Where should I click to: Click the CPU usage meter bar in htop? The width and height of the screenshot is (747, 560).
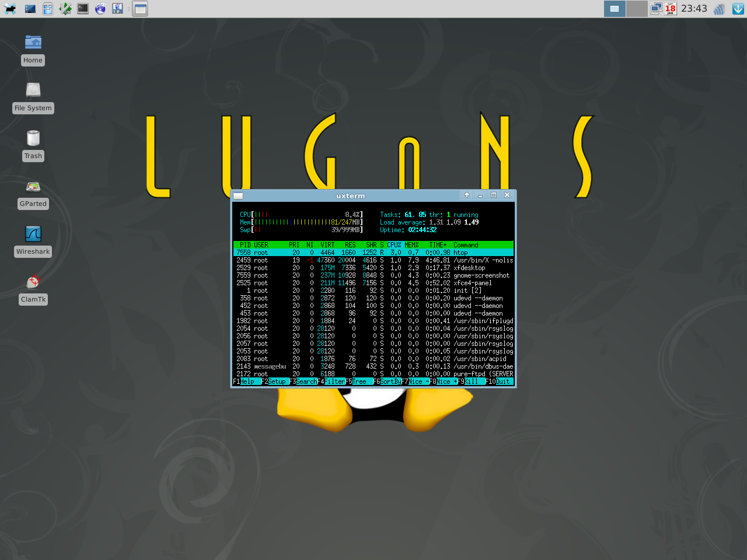point(301,215)
